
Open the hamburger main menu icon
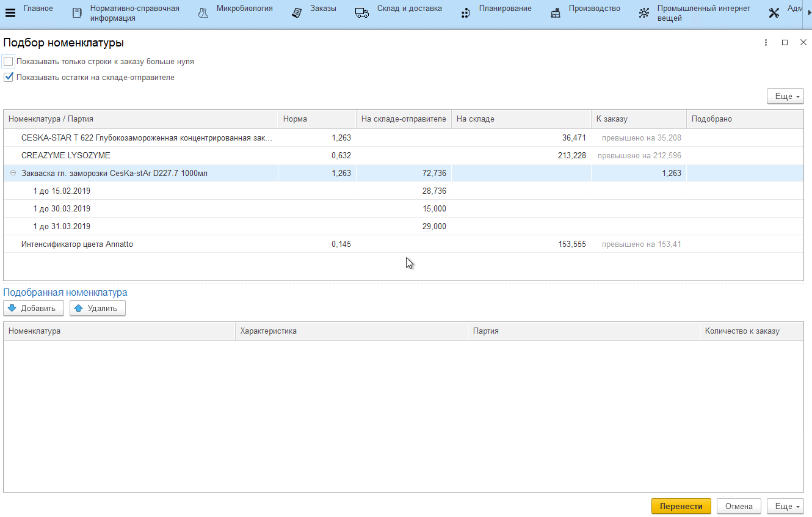point(10,13)
